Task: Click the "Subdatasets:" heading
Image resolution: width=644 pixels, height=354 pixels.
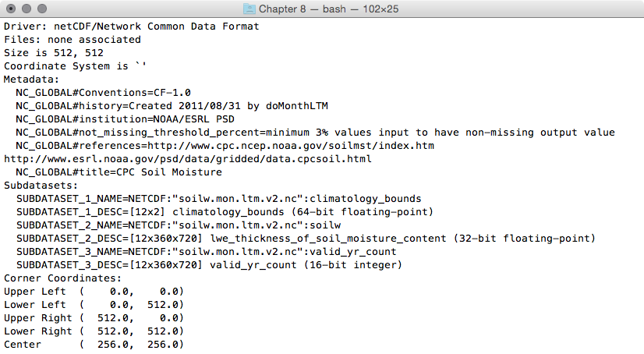Action: (x=41, y=186)
